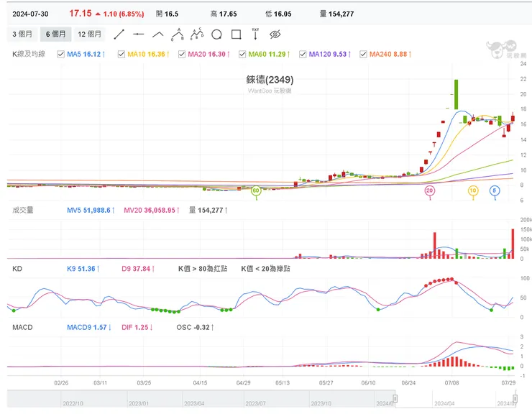Viewport: 532px width, 414px height.
Task: Uncheck the MA5 moving average checkbox
Action: 60,55
